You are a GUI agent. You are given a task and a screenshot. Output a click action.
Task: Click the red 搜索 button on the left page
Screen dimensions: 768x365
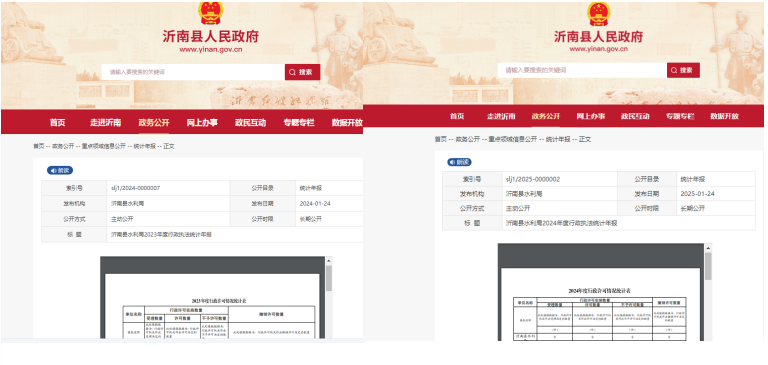(302, 72)
